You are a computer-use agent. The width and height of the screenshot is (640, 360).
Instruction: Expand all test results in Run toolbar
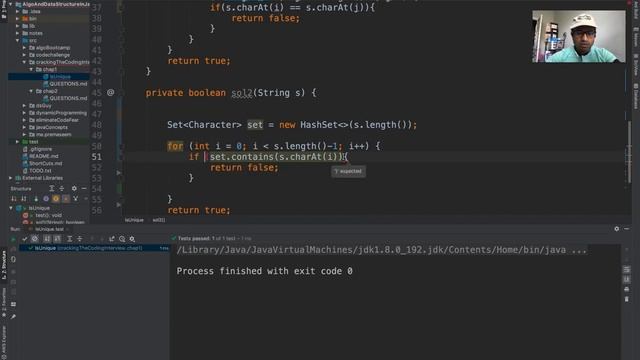pyautogui.click(x=69, y=239)
